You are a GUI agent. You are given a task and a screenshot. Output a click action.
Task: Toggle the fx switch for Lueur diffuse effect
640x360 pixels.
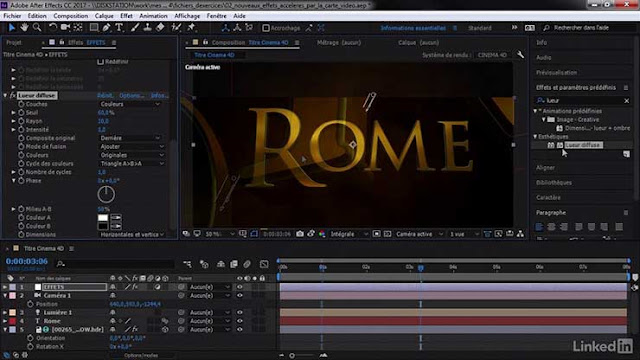pos(13,96)
